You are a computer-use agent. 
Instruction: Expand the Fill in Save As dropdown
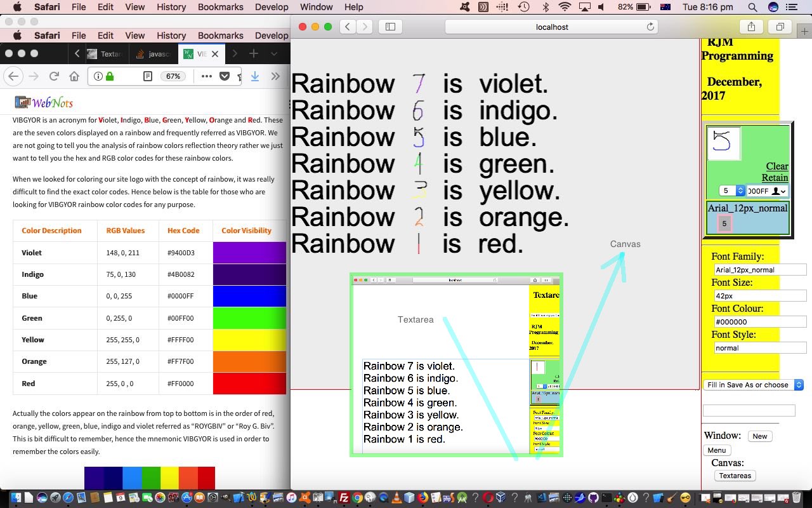753,385
